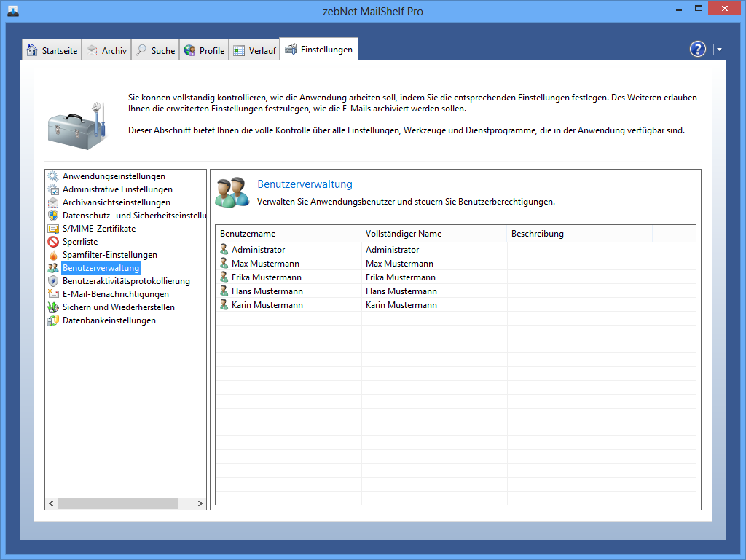Select E-Mail-Benachrichtigungen entry
Viewport: 746px width, 560px height.
pos(116,294)
